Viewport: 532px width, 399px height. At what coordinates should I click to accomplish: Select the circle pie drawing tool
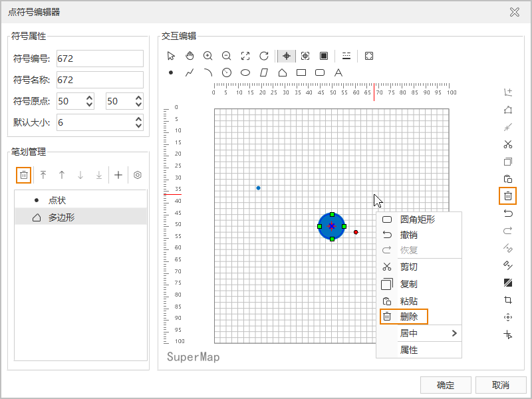(227, 72)
